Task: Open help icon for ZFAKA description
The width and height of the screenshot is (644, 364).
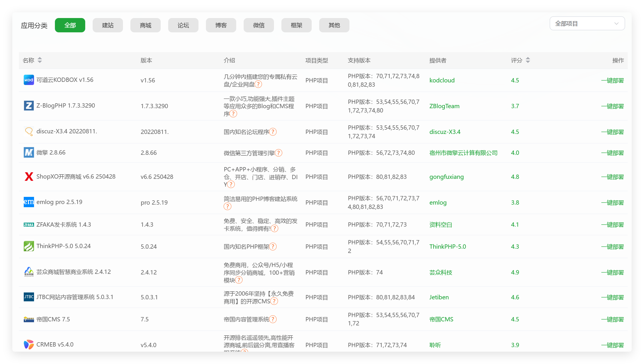Action: coord(275,229)
